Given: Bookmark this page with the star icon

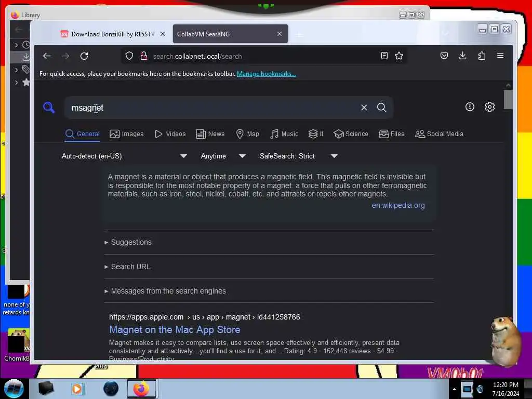Looking at the screenshot, I should (x=399, y=56).
